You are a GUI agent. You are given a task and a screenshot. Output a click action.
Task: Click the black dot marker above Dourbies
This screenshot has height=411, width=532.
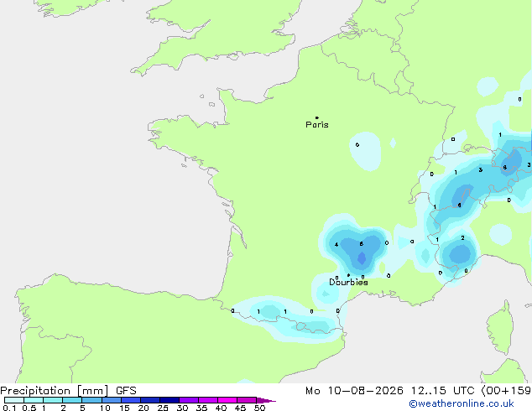click(348, 275)
